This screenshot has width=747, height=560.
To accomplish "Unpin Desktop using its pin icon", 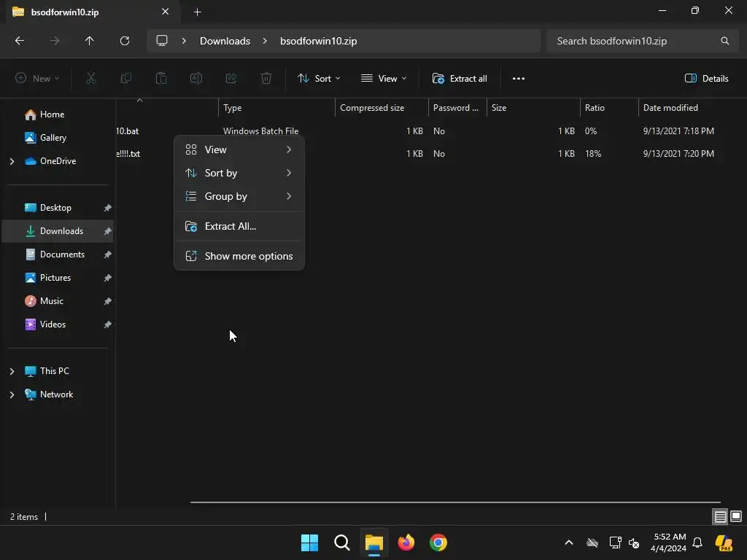I will 108,208.
